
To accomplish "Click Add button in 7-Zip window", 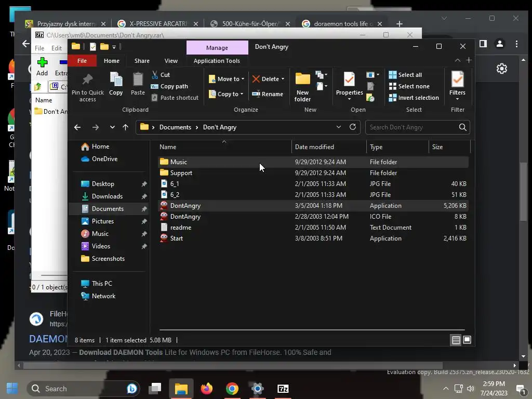I will pyautogui.click(x=42, y=66).
